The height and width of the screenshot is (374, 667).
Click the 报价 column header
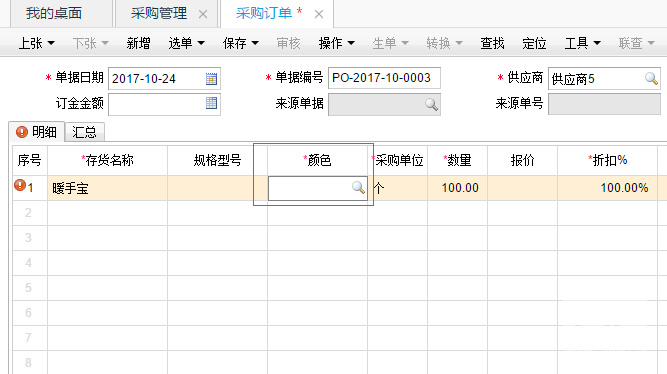point(522,160)
